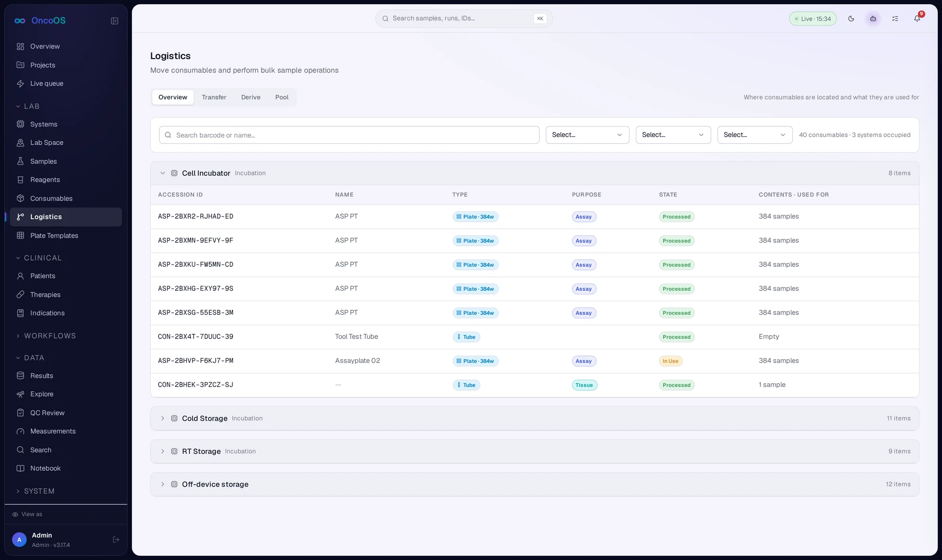
Task: Open Reagents page
Action: click(66, 180)
